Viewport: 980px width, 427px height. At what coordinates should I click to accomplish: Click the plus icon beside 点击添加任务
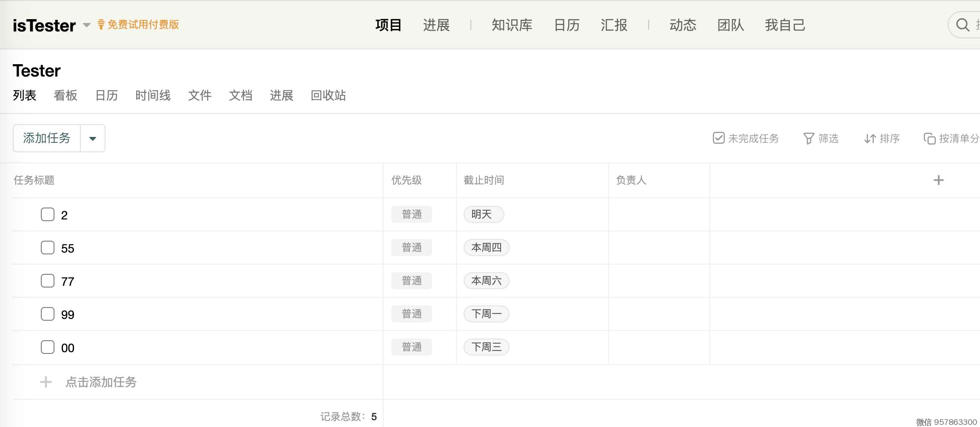46,382
